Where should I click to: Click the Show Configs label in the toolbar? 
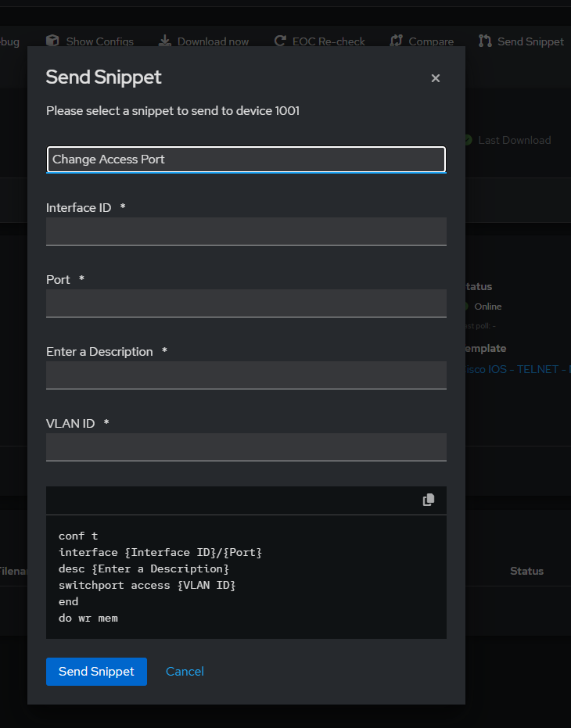(x=100, y=41)
